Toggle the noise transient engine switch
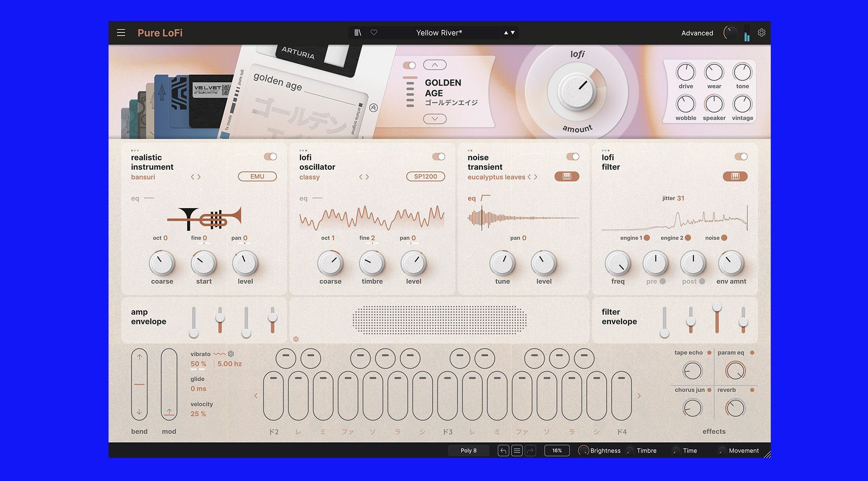This screenshot has width=868, height=481. [573, 157]
